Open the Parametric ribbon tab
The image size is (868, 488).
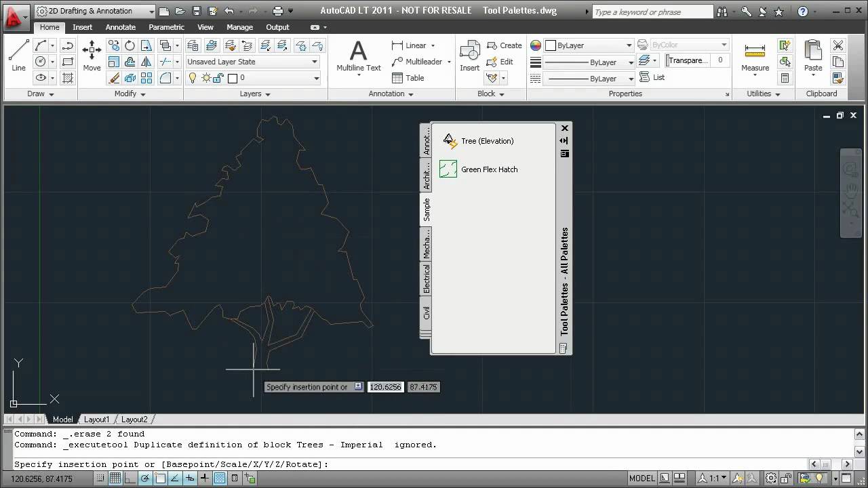point(166,27)
